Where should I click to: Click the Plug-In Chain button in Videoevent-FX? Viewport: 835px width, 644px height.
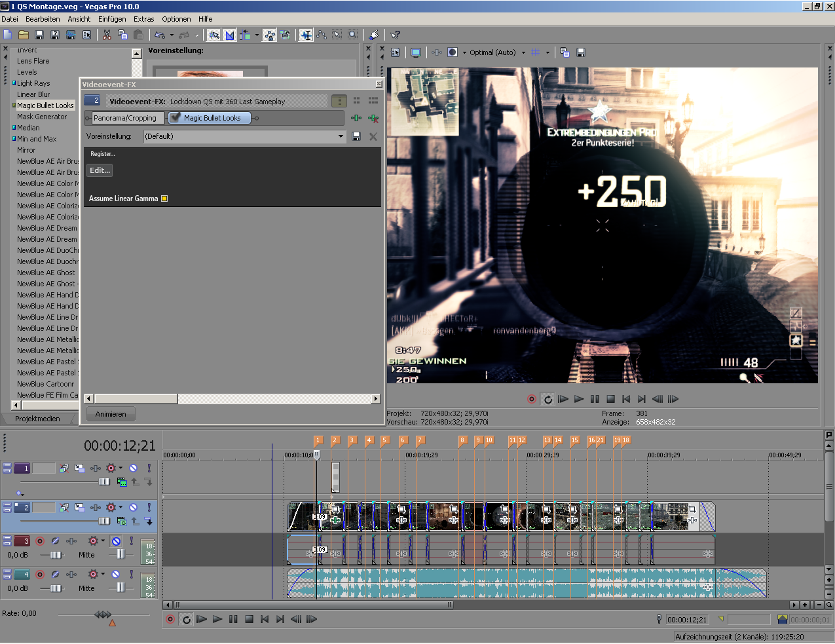[x=356, y=118]
